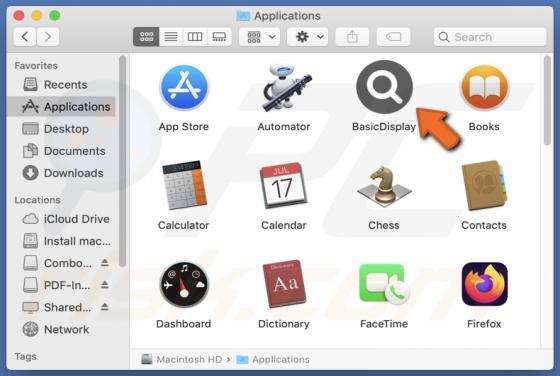Close the Finder window with red button
The width and height of the screenshot is (560, 376).
click(x=19, y=16)
